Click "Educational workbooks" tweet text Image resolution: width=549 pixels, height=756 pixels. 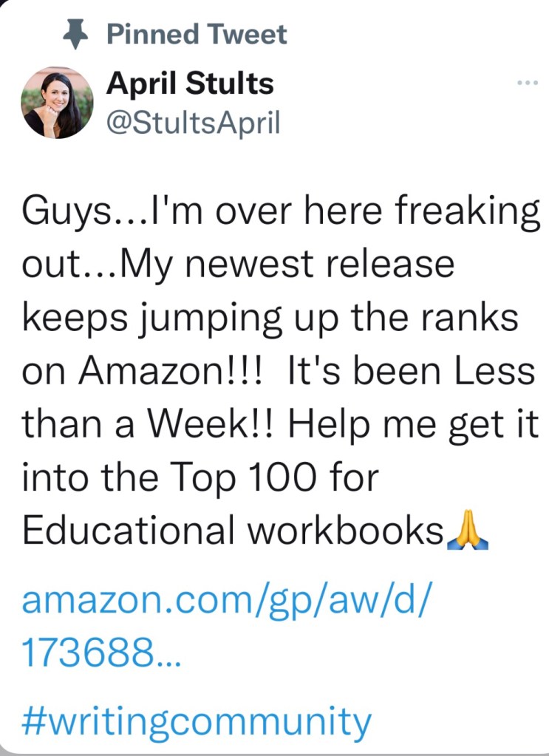pyautogui.click(x=232, y=530)
